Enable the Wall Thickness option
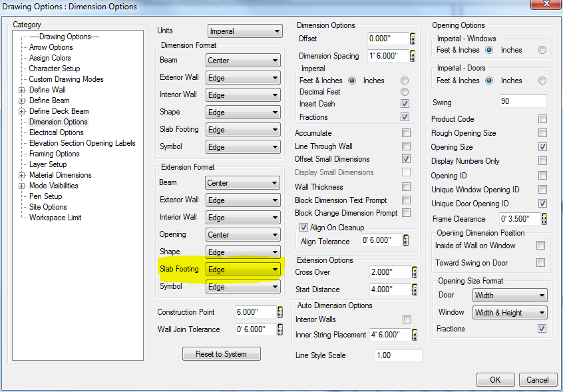 click(406, 186)
